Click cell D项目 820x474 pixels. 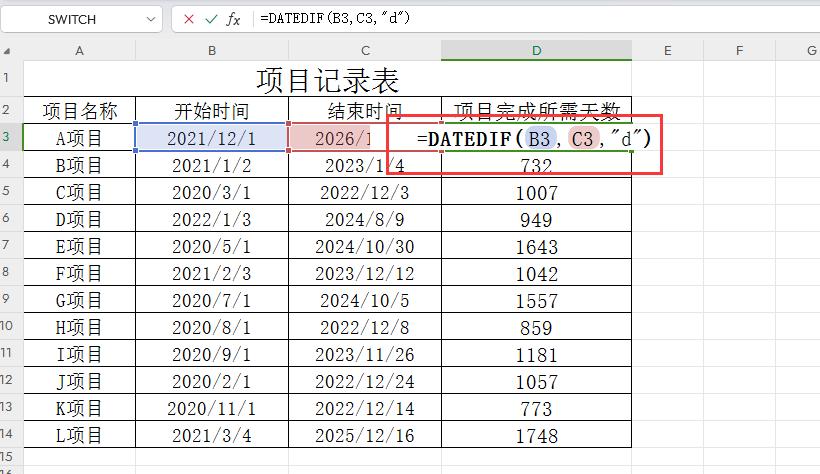tap(79, 219)
